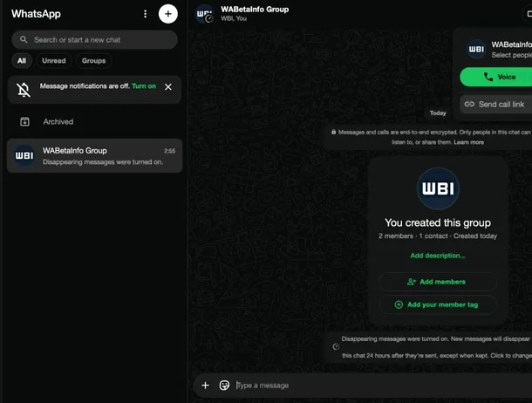Click the lock icon on encryption notice
This screenshot has height=403, width=532.
tap(333, 132)
